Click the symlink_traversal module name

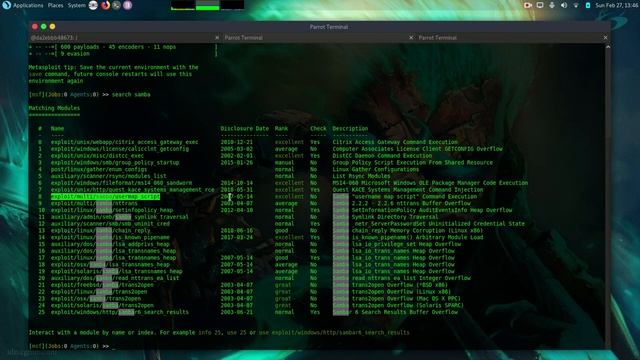click(120, 217)
